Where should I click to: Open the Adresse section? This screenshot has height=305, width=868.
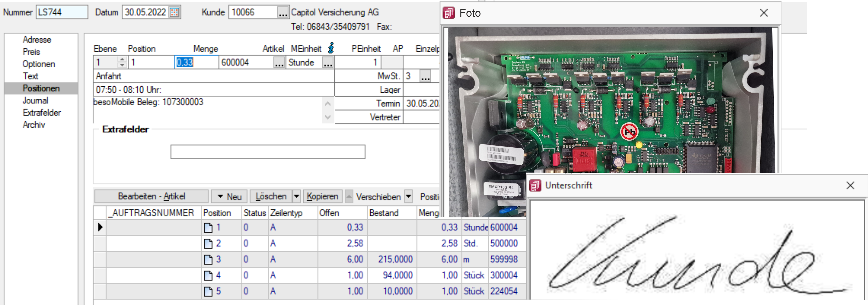point(37,40)
